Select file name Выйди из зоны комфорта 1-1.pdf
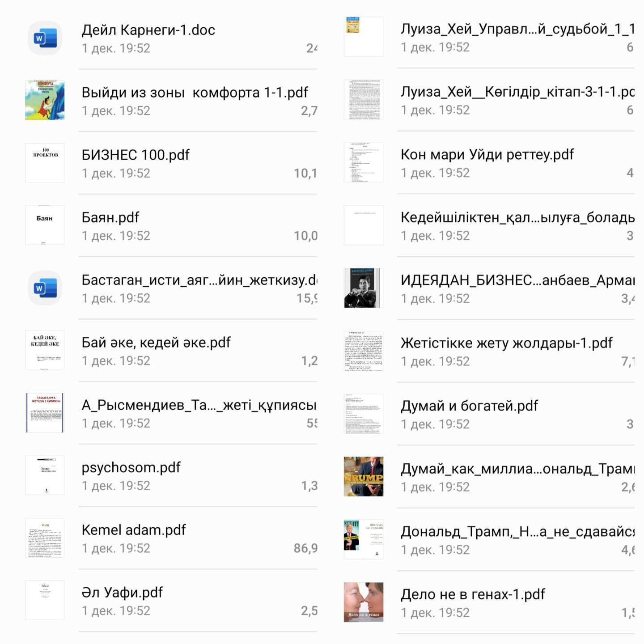Viewport: 644px width, 644px height. pyautogui.click(x=195, y=93)
